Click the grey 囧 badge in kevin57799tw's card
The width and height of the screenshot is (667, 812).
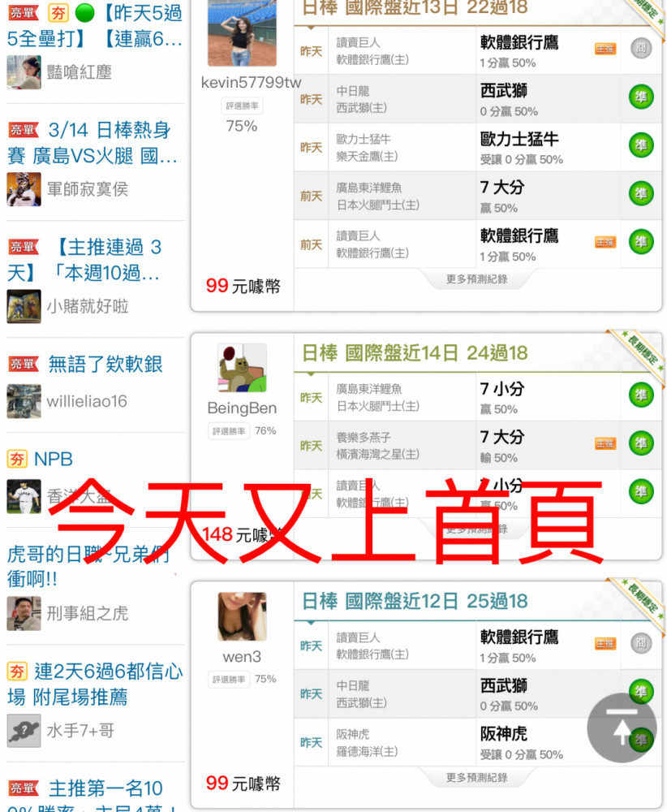(641, 49)
